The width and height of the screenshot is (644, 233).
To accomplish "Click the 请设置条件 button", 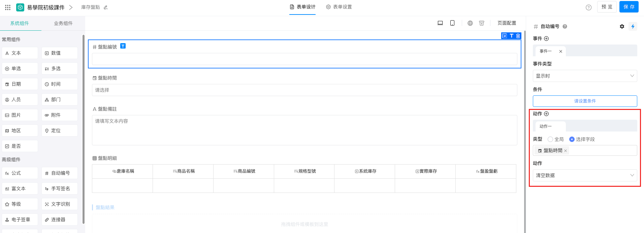I will [x=585, y=101].
